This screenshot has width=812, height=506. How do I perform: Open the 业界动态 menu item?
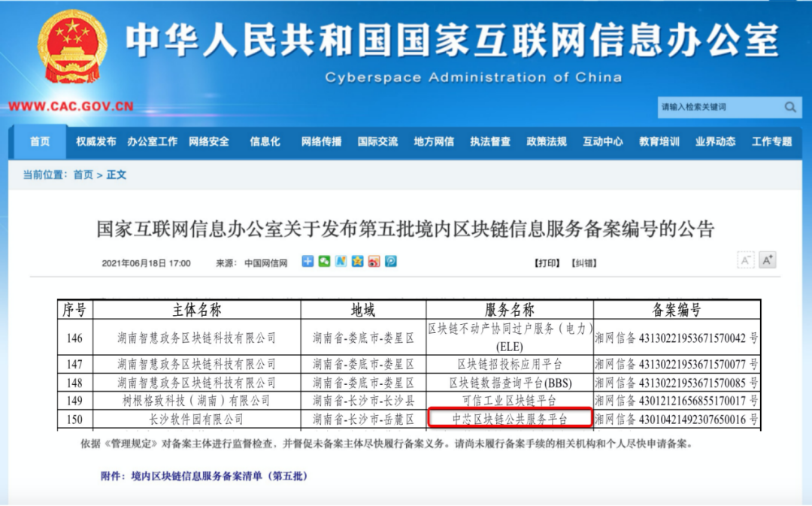tap(716, 141)
